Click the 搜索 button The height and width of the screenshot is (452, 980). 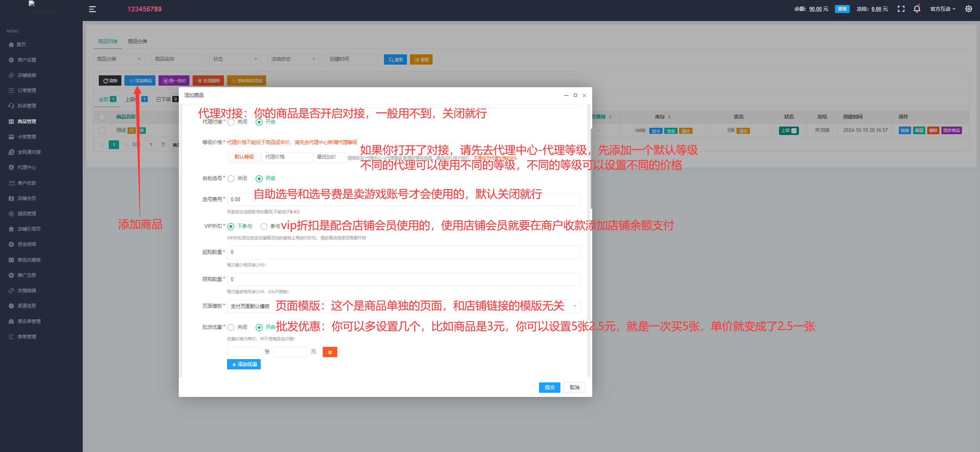[x=395, y=60]
